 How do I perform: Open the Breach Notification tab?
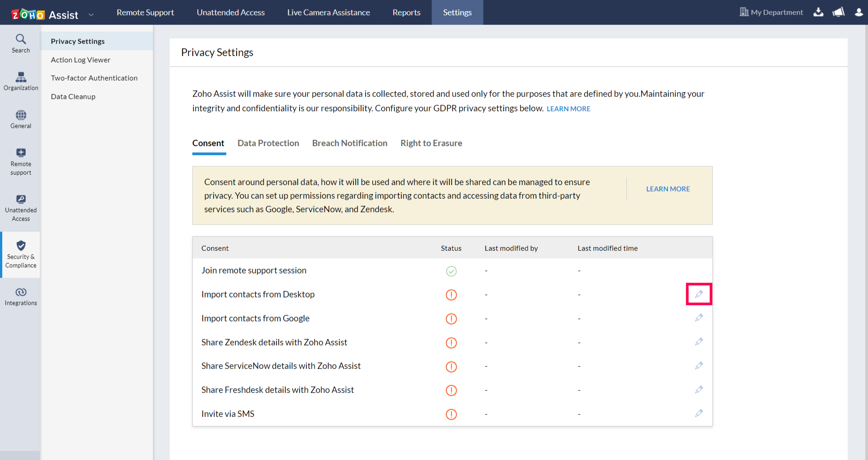[349, 143]
